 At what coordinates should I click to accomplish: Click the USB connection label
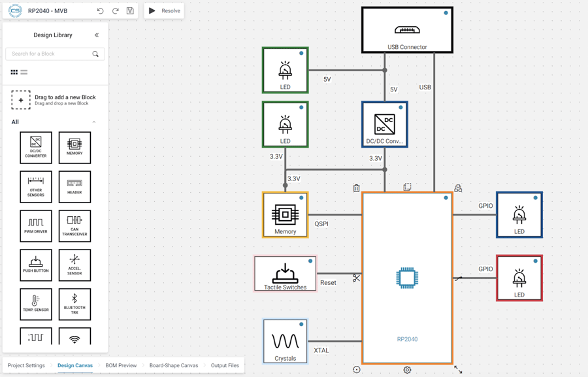click(x=425, y=87)
